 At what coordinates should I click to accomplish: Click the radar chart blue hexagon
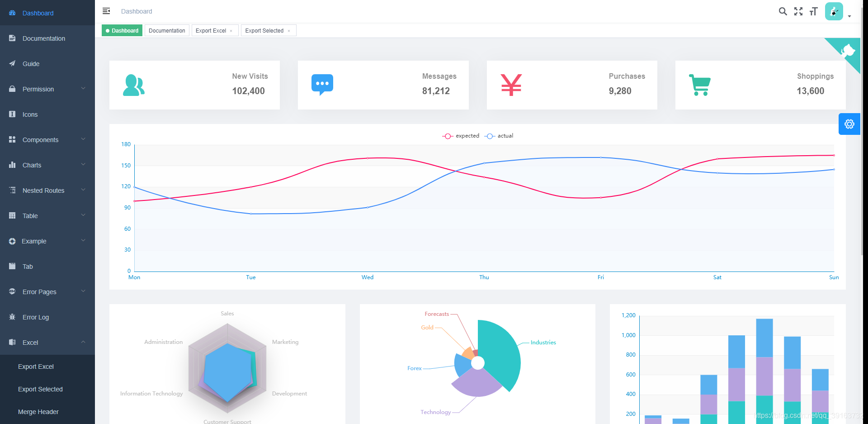pyautogui.click(x=227, y=372)
